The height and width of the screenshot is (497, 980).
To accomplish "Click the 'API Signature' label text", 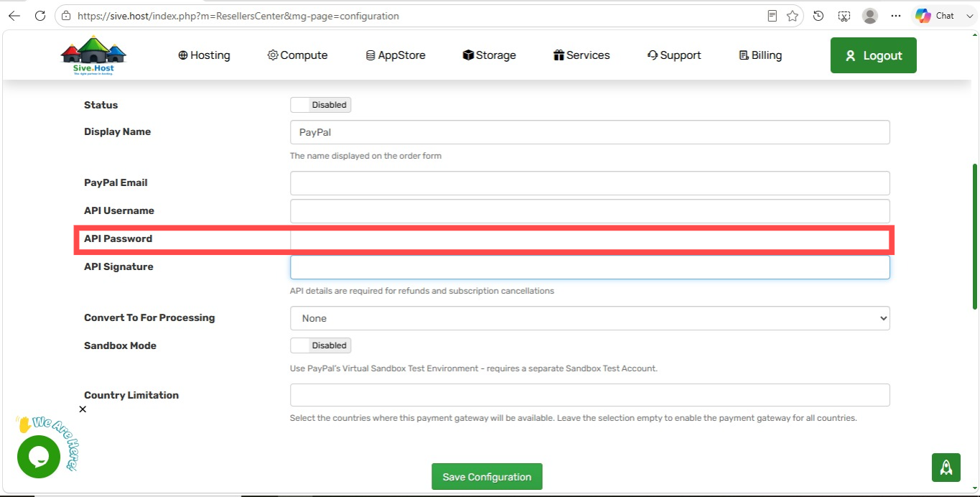I will pos(118,266).
